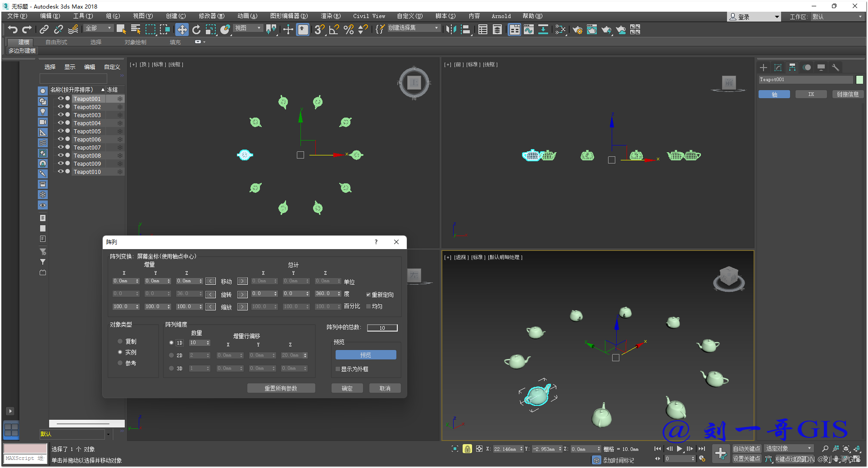Open the Material Editor
The width and height of the screenshot is (868, 468).
591,30
